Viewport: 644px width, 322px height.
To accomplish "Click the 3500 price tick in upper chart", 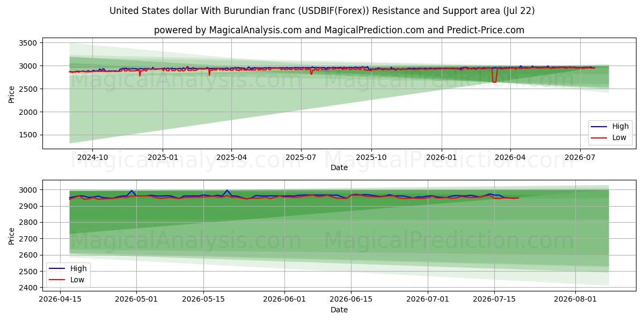I will tap(28, 43).
